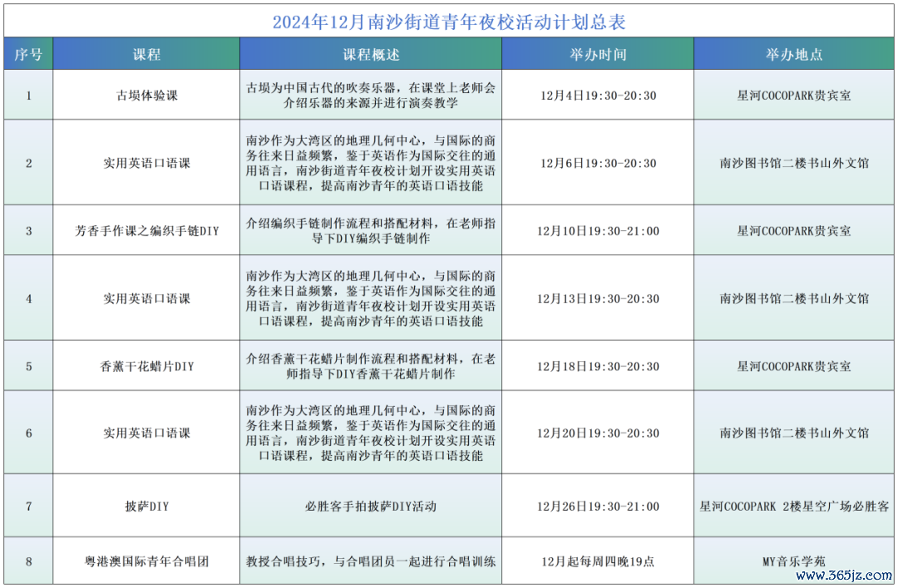Screen dimensions: 898x588
Task: Click the title 2024年12月南沙街道青年夜校活动计划总表
Action: [448, 22]
